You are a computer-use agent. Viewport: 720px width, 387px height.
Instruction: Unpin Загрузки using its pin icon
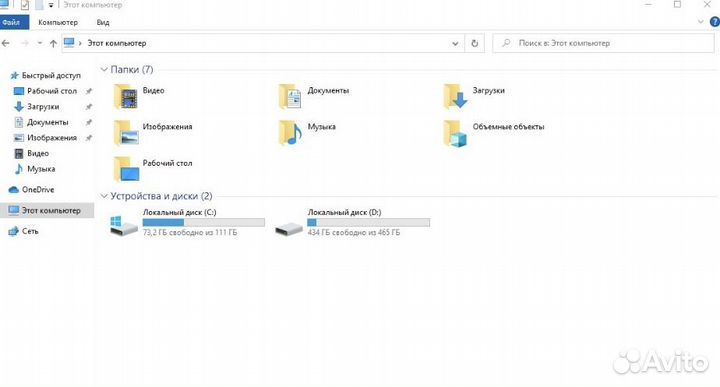[89, 107]
